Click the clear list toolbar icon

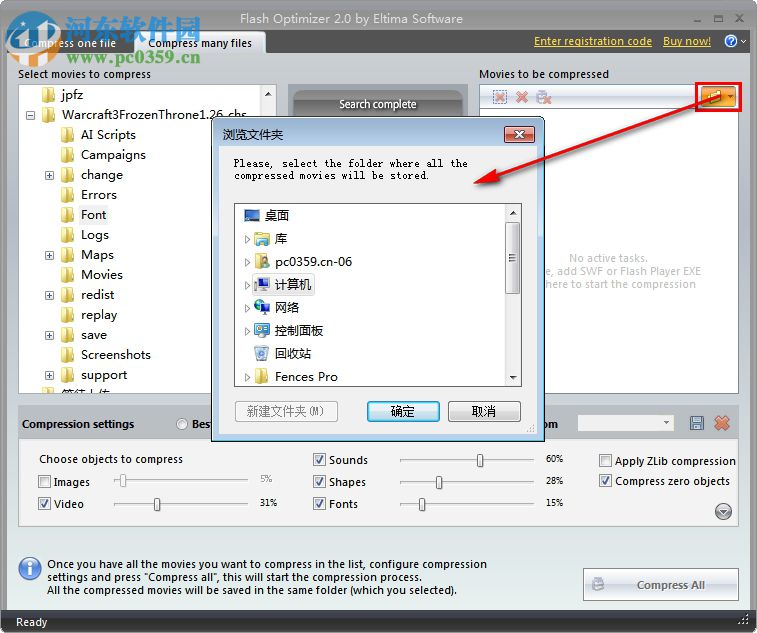click(x=544, y=97)
